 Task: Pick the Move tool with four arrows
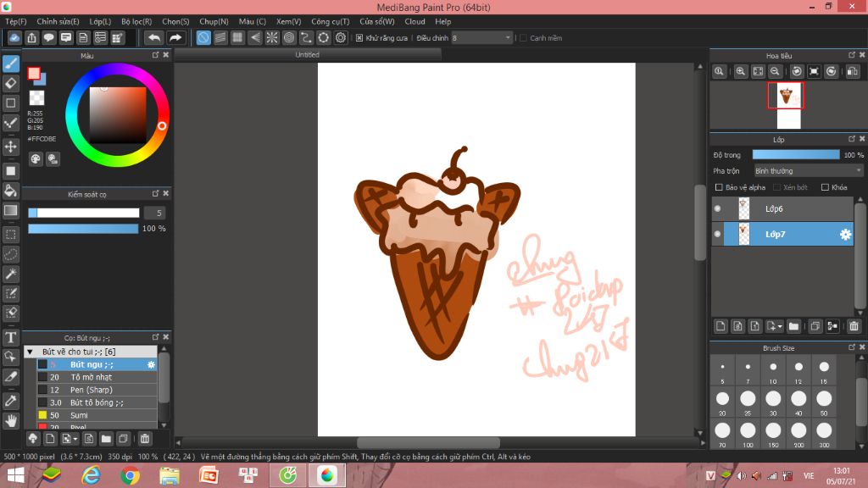(x=10, y=147)
